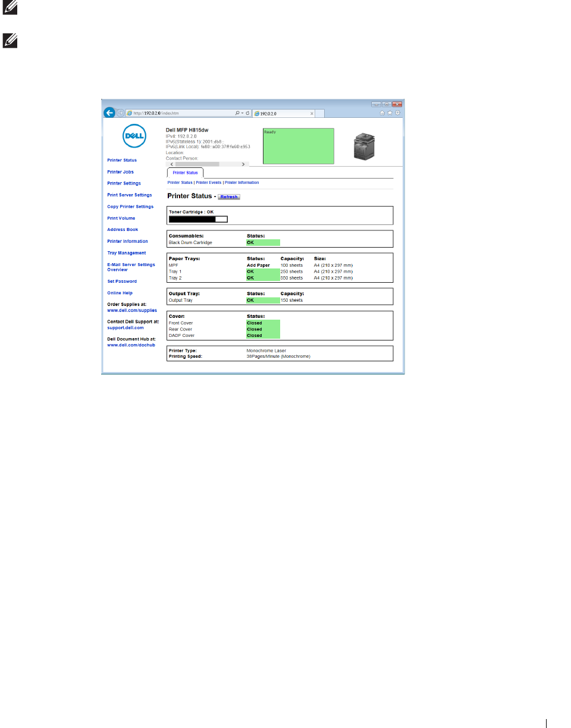
Task: Click the address bar refresh icon
Action: 247,113
